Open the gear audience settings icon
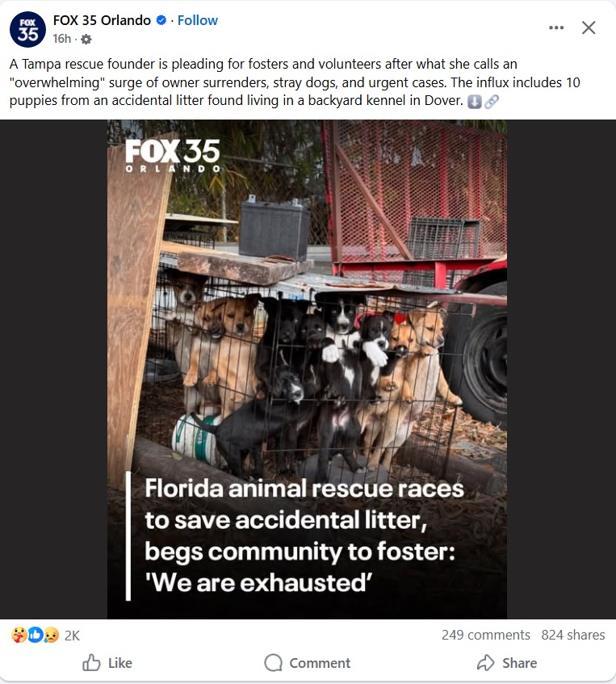This screenshot has height=684, width=616. point(86,40)
